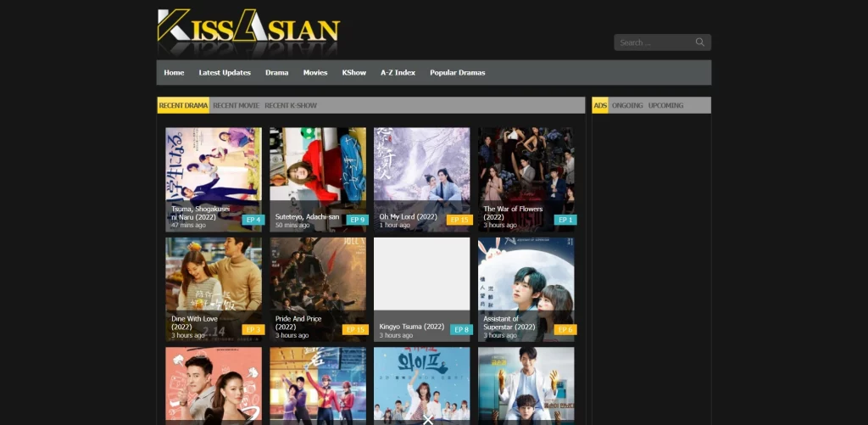Open the poster with man in yellow gloves

pos(526,386)
